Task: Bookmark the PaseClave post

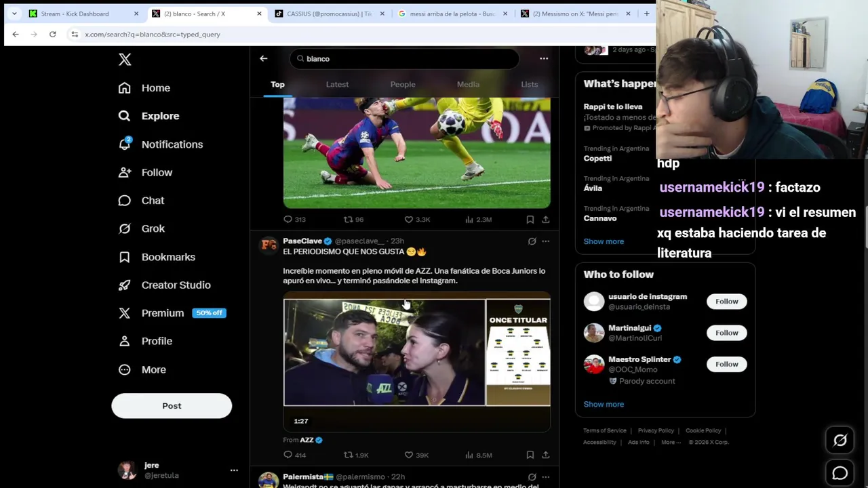Action: click(530, 455)
